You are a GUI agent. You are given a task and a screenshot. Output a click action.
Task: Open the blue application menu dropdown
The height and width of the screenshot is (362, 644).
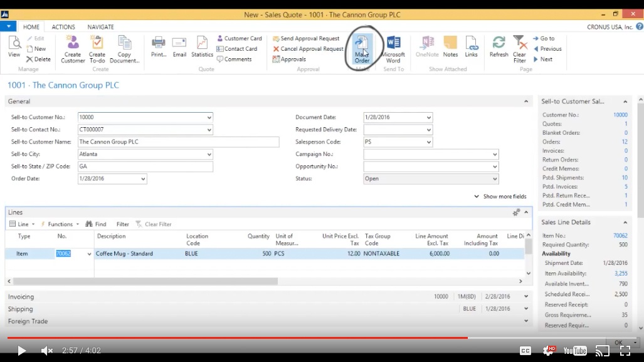click(x=8, y=26)
